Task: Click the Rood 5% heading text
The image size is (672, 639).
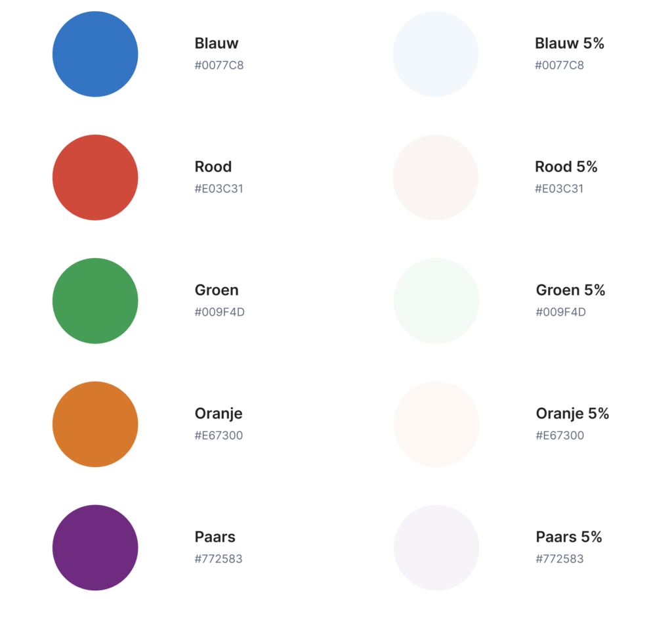Action: click(566, 167)
